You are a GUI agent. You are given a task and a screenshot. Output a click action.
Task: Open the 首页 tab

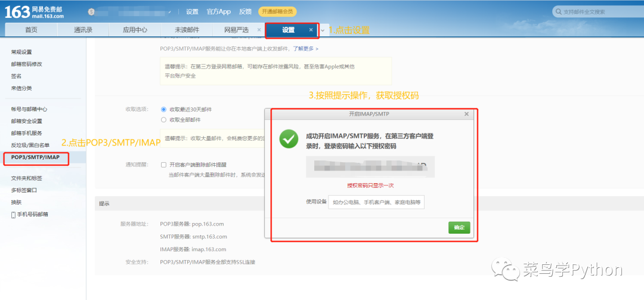31,30
